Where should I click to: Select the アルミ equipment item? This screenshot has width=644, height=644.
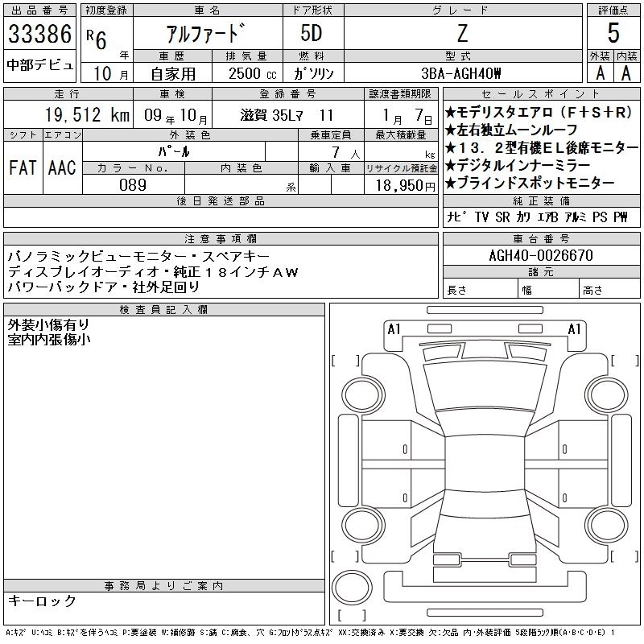[x=576, y=217]
